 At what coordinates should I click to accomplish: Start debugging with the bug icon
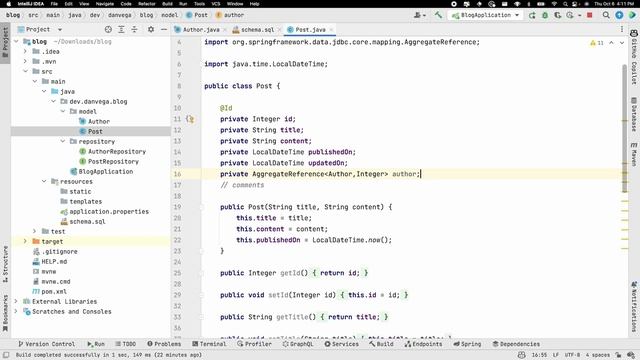tap(545, 15)
